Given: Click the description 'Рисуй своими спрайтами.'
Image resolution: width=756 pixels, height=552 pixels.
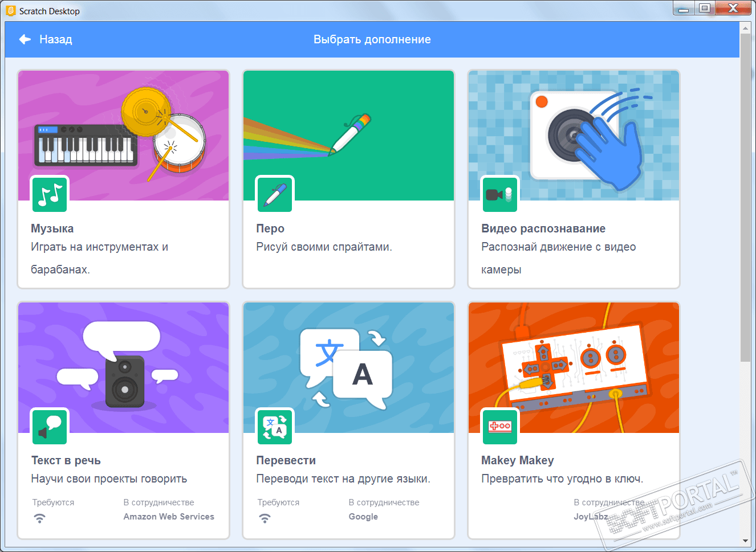Looking at the screenshot, I should click(324, 247).
